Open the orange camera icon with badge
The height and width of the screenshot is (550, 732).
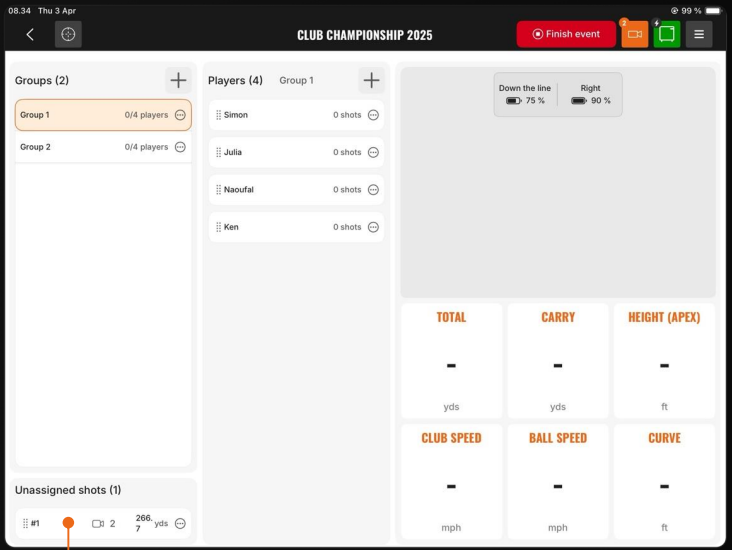pyautogui.click(x=634, y=34)
